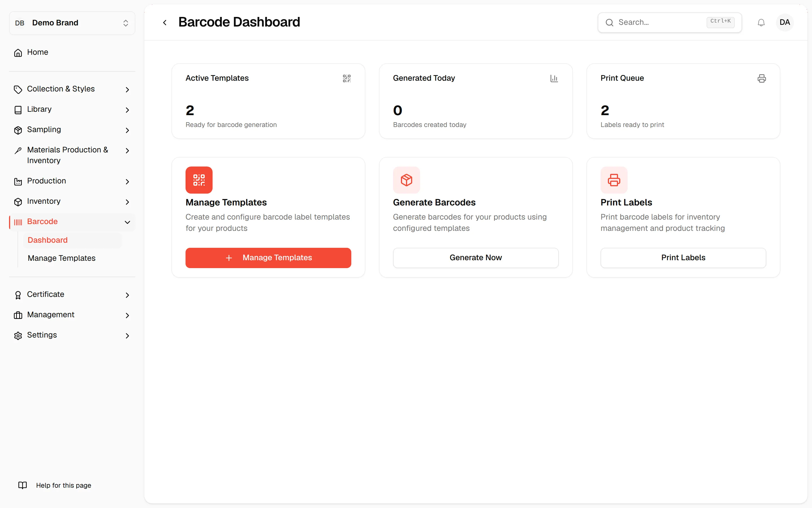This screenshot has width=812, height=508.
Task: Click the plus icon in Manage Templates button
Action: (x=229, y=258)
